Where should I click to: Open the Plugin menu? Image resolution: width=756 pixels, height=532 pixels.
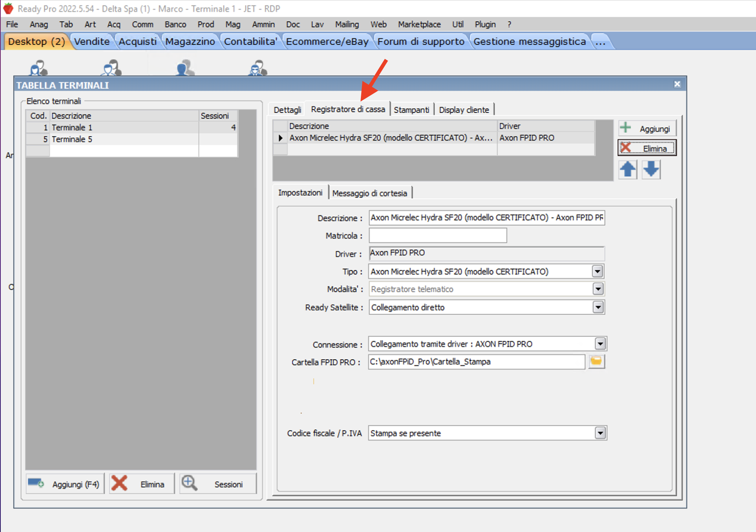tap(485, 24)
